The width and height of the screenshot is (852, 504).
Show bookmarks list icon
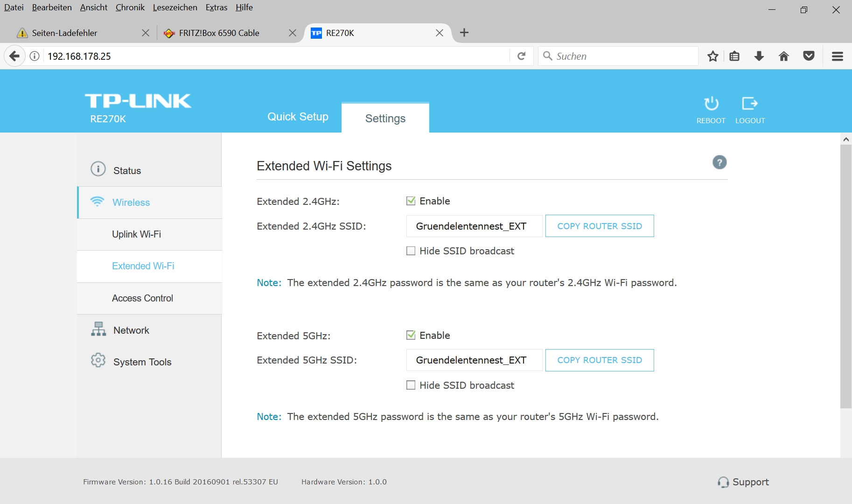tap(734, 56)
